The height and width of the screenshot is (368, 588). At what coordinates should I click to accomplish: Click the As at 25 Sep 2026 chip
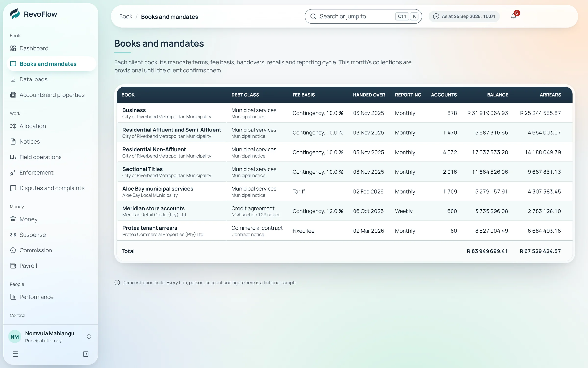tap(464, 16)
